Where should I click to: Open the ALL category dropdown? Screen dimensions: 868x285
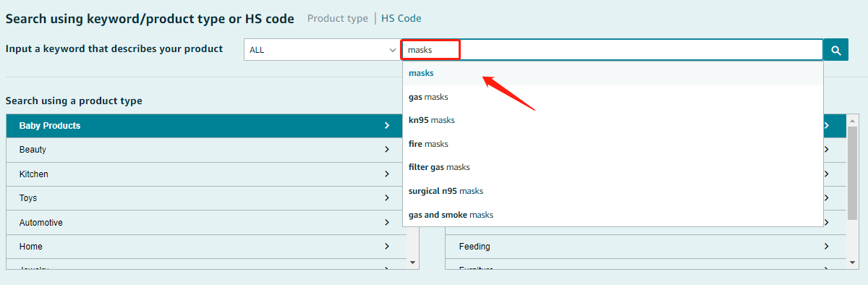(x=321, y=50)
